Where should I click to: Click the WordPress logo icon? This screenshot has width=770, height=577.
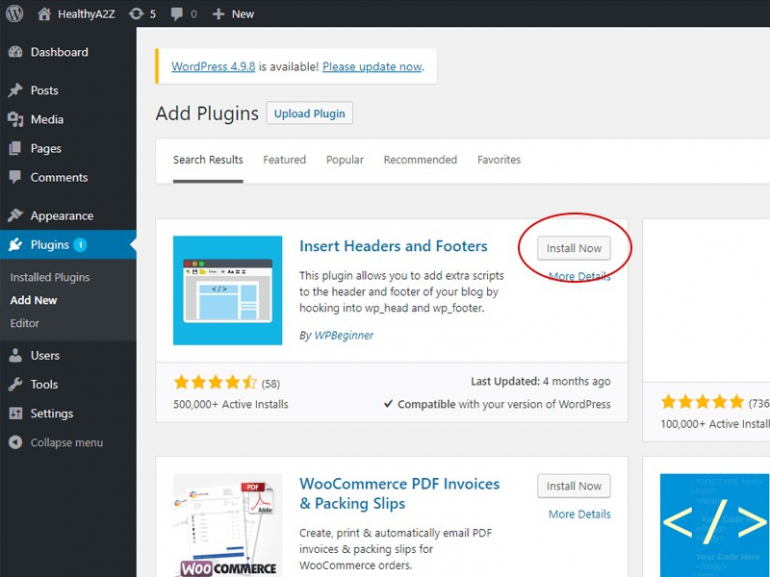(x=14, y=14)
